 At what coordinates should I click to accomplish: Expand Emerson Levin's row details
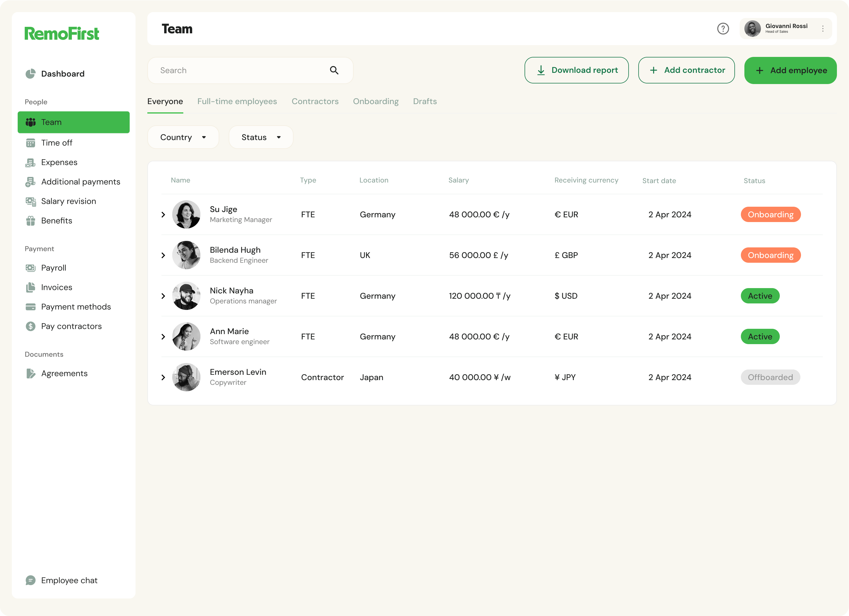point(163,377)
